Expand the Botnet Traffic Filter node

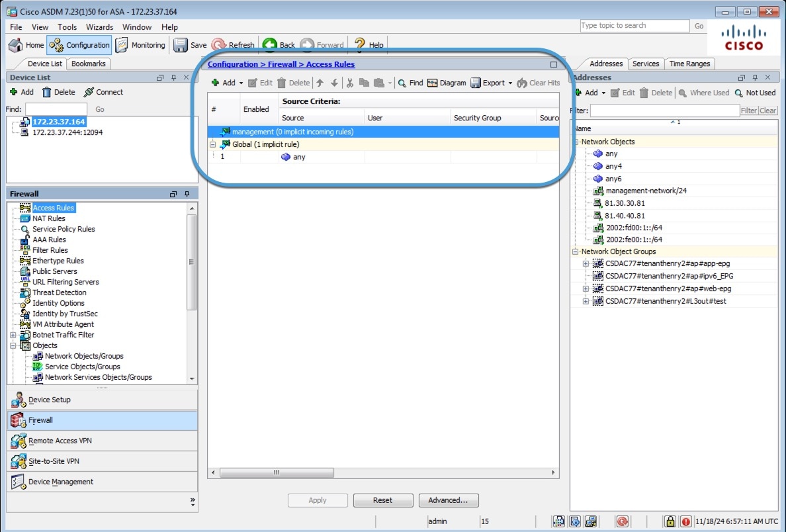13,335
